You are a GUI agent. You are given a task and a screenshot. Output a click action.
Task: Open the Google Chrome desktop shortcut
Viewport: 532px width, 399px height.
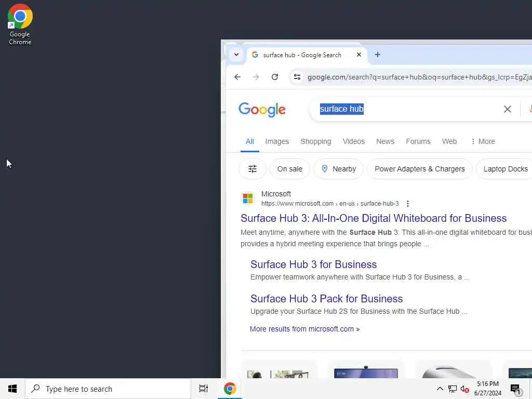[20, 24]
